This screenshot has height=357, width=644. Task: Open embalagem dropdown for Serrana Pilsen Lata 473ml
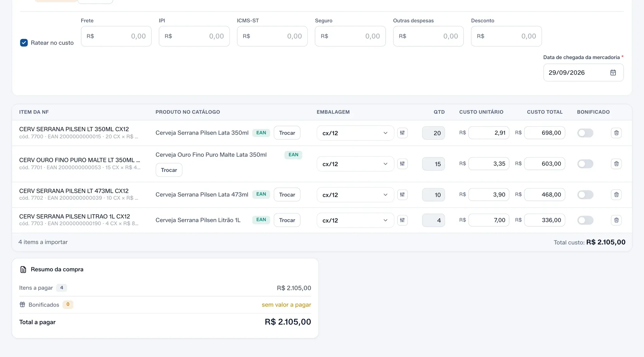tap(355, 195)
